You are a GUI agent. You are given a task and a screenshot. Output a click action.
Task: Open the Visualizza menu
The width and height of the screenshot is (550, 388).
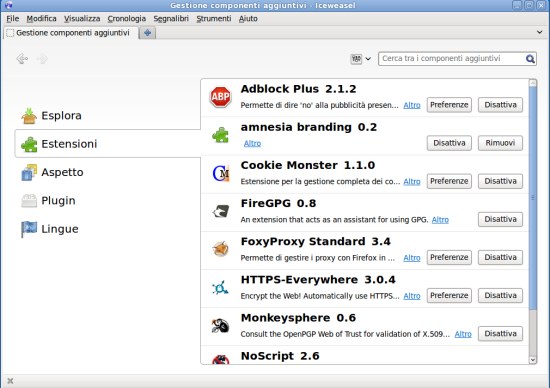pyautogui.click(x=82, y=19)
